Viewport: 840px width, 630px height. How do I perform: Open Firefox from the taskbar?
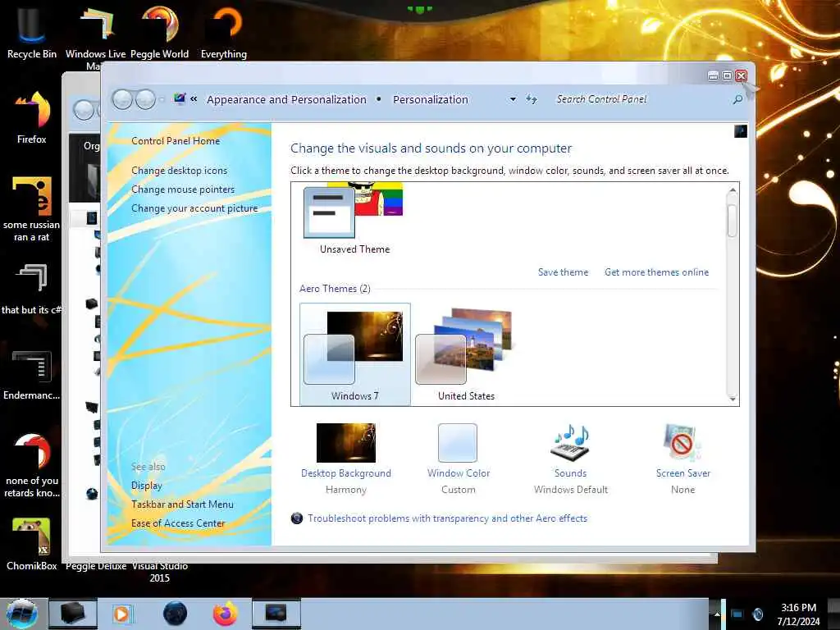[x=226, y=614]
